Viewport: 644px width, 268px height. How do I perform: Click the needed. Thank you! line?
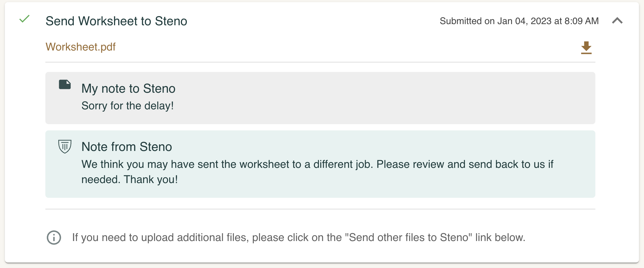tap(130, 179)
